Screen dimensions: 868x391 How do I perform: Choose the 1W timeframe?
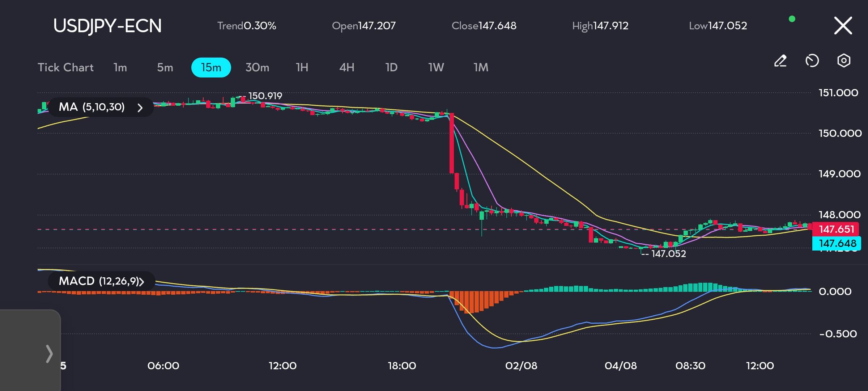coord(436,67)
